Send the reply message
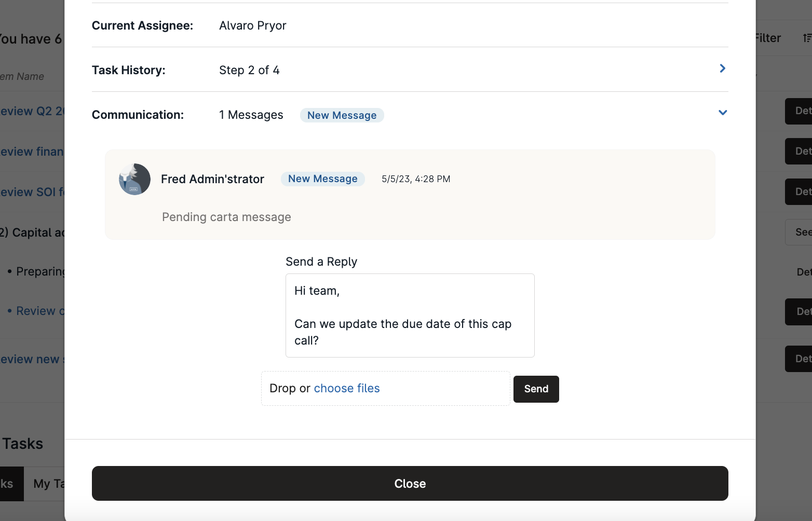Viewport: 812px width, 521px height. [536, 389]
